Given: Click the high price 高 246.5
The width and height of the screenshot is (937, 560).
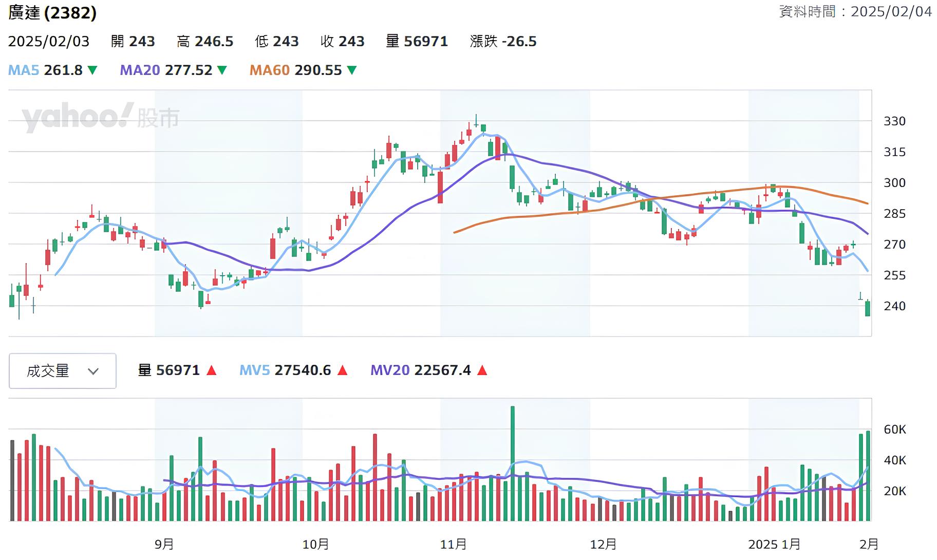Looking at the screenshot, I should click(205, 41).
